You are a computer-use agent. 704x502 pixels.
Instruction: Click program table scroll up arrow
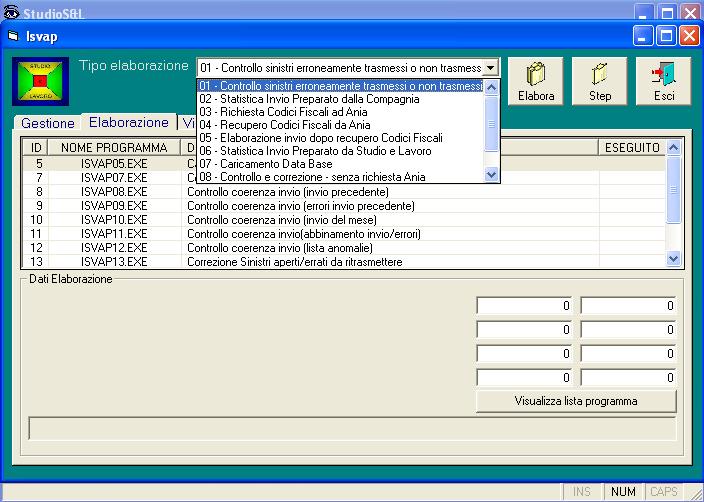673,147
